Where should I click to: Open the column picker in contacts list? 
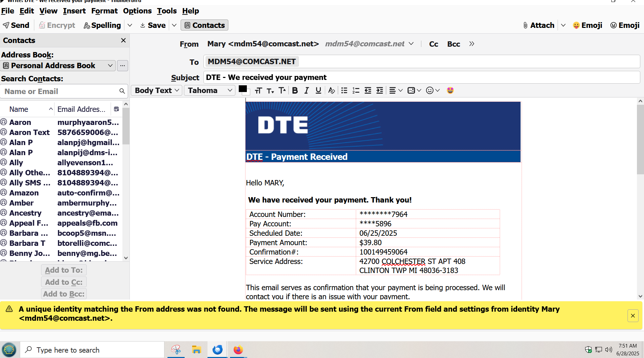(116, 109)
